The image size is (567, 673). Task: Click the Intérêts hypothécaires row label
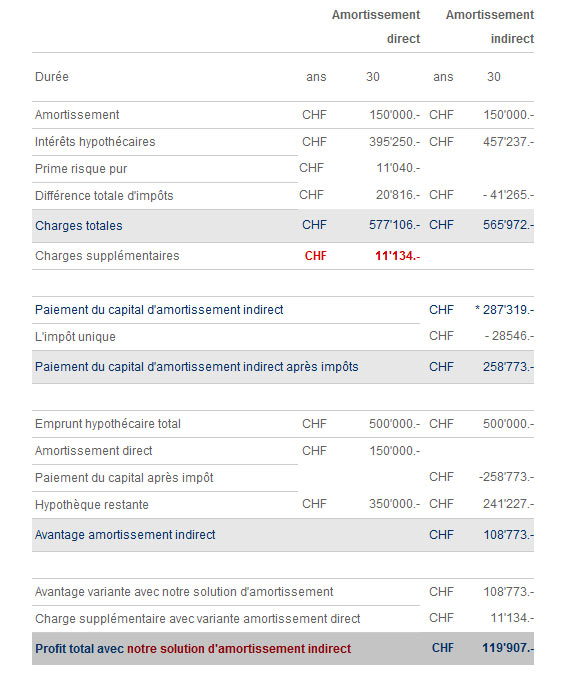(x=95, y=142)
